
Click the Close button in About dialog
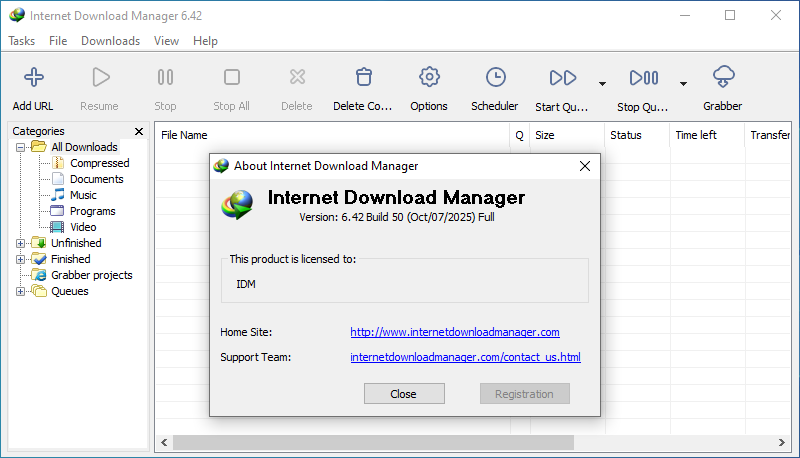(404, 394)
